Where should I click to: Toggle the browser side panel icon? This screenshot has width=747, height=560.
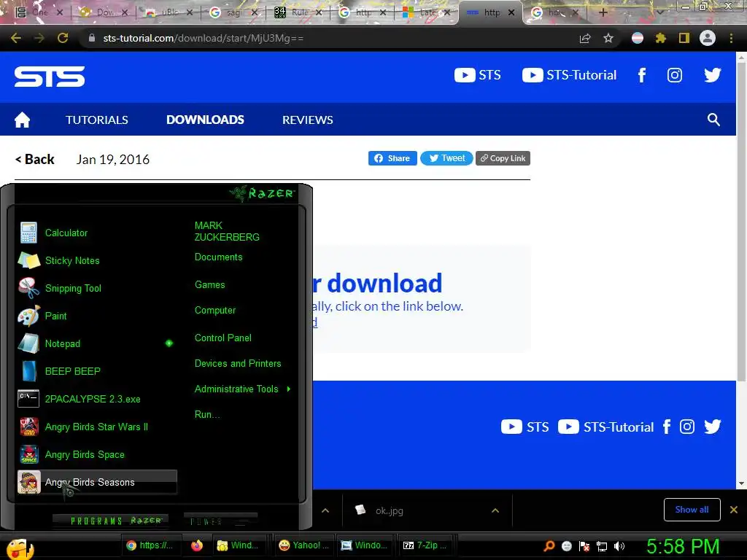click(684, 38)
